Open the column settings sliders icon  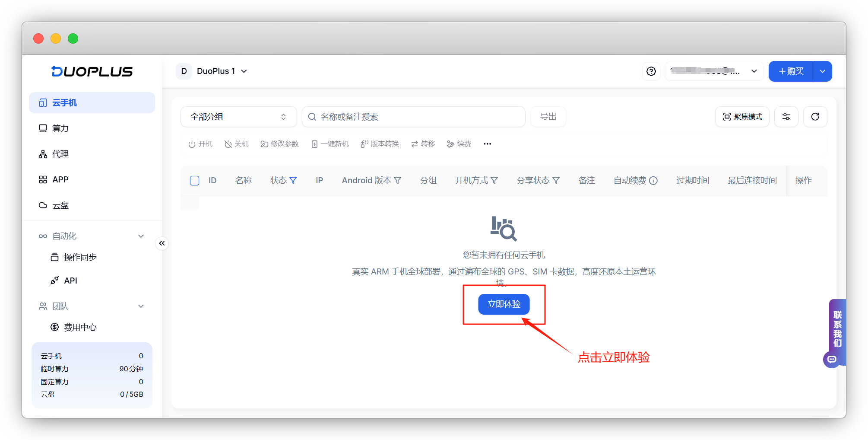[x=786, y=117]
